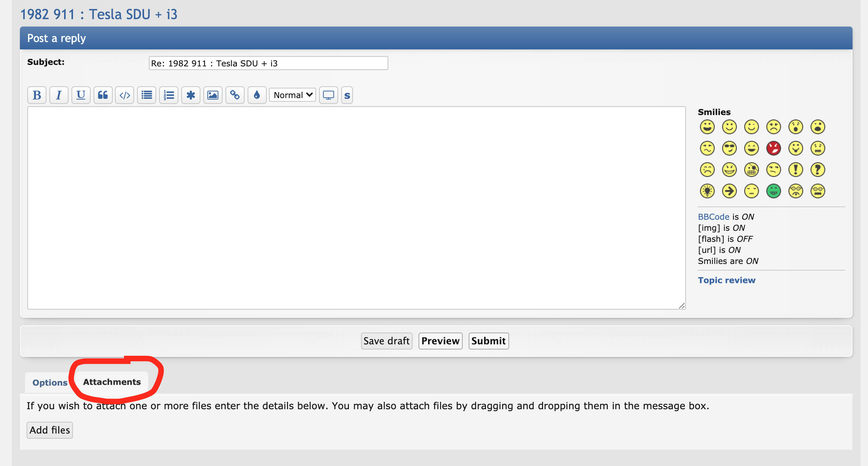Insert code tags using the code icon
Viewport: 868px width, 466px height.
click(x=125, y=95)
